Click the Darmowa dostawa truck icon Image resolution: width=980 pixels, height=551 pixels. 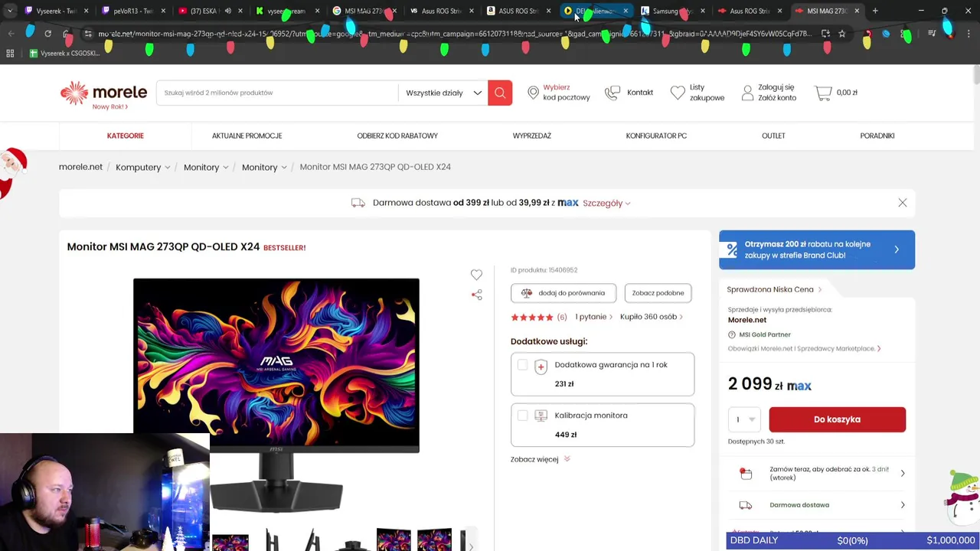coord(746,505)
